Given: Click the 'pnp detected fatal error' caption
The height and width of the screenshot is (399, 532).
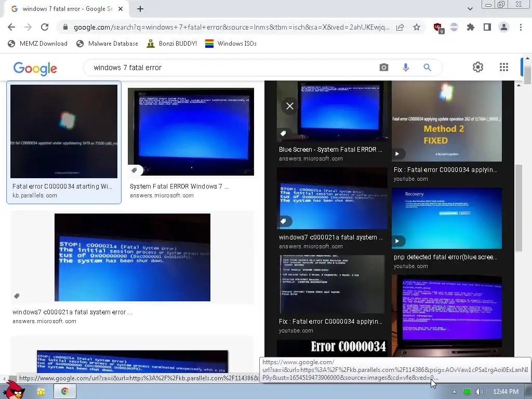Looking at the screenshot, I should pos(445,257).
